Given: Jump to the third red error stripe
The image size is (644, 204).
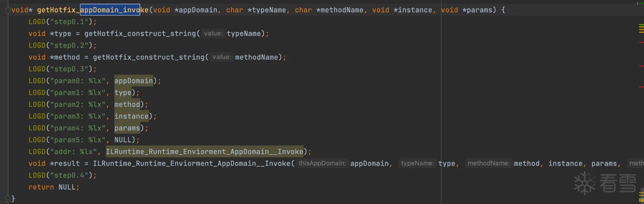Looking at the screenshot, I should coord(641,87).
